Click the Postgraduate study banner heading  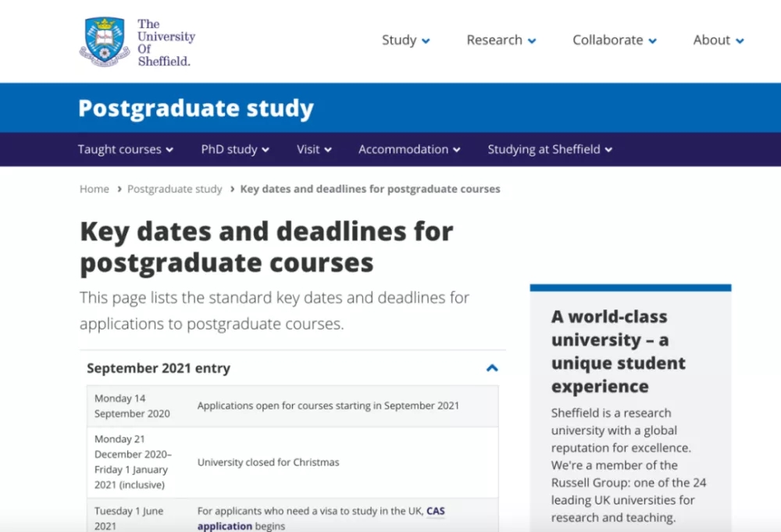pyautogui.click(x=196, y=108)
